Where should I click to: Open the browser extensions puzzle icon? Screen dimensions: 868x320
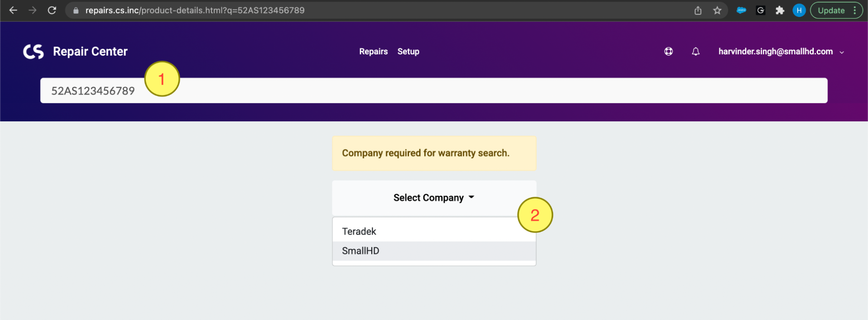point(780,10)
